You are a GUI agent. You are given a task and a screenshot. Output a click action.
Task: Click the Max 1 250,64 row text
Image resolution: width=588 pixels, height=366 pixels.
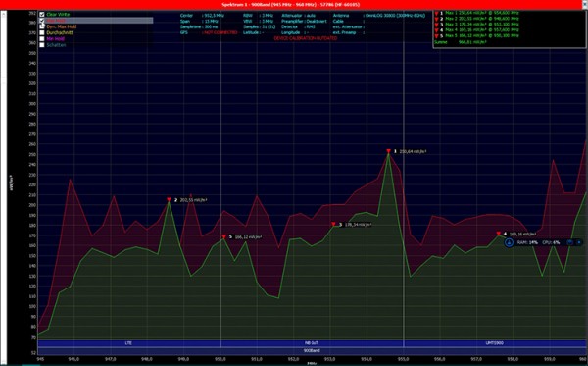coord(482,13)
